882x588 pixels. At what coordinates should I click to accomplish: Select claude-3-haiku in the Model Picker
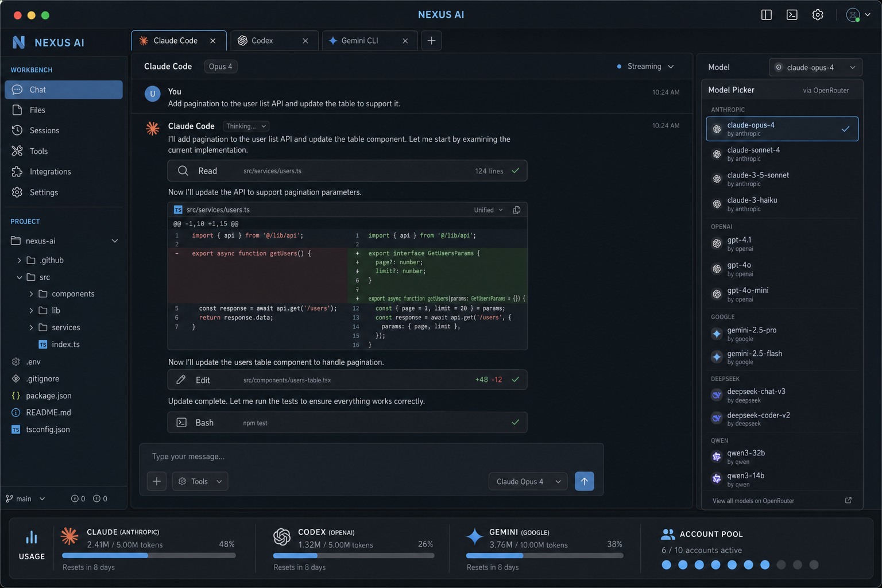[x=782, y=204]
